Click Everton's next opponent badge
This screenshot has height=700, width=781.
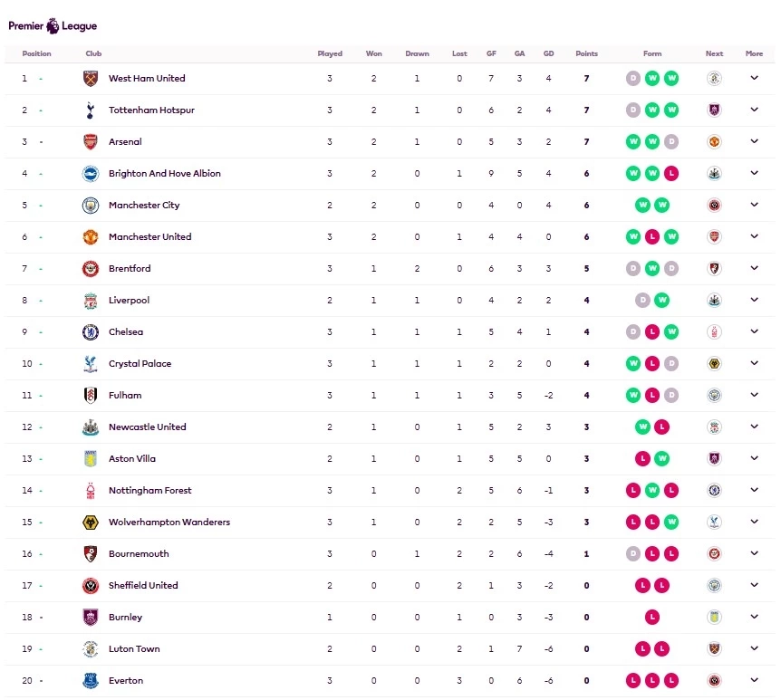(x=714, y=681)
